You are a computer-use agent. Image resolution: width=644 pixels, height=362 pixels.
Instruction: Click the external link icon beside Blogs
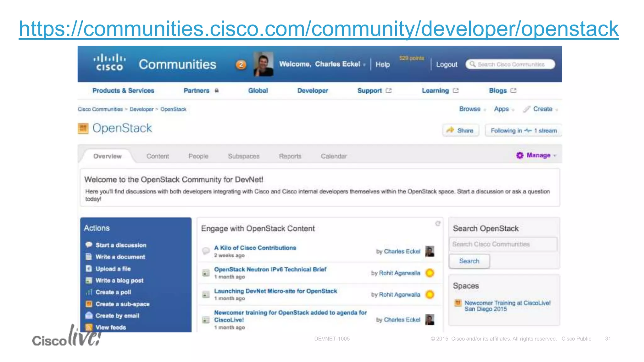pyautogui.click(x=514, y=90)
